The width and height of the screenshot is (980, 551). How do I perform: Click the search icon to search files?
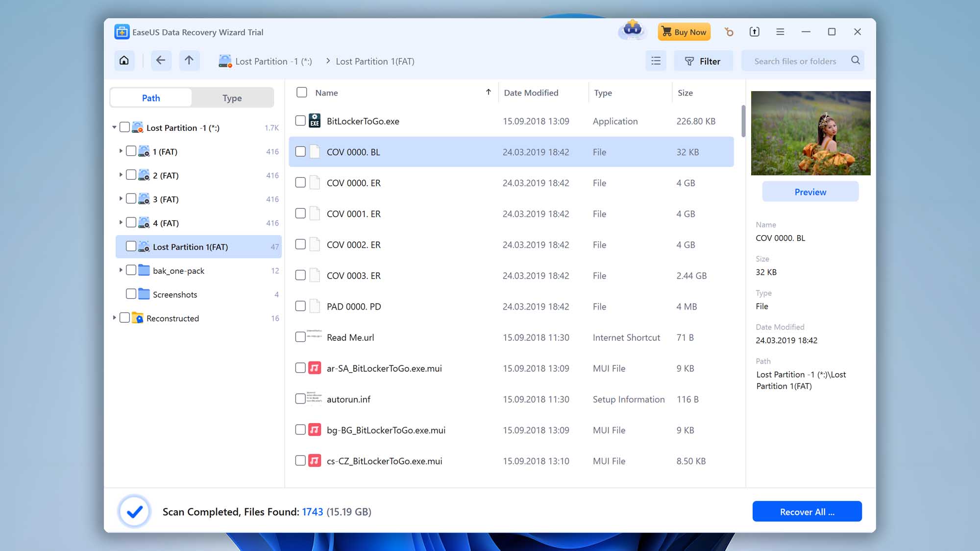click(x=855, y=61)
